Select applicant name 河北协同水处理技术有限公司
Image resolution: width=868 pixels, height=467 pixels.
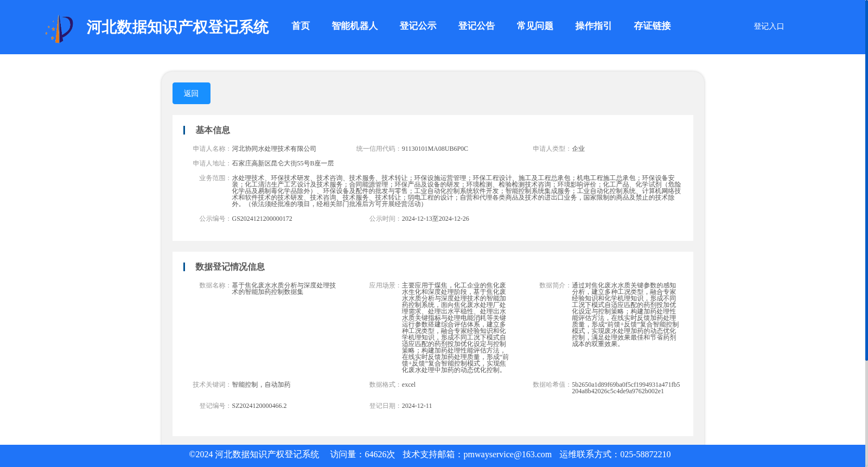tap(274, 149)
